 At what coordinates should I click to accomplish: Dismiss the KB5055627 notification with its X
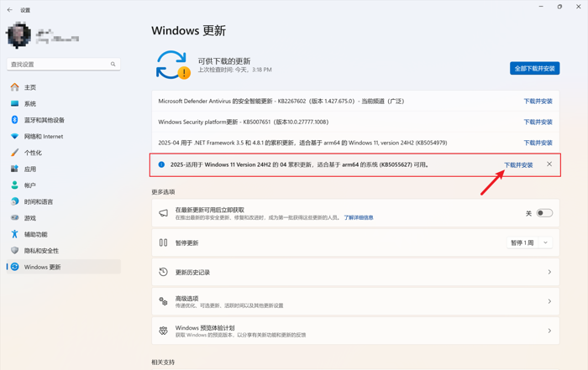pyautogui.click(x=549, y=164)
